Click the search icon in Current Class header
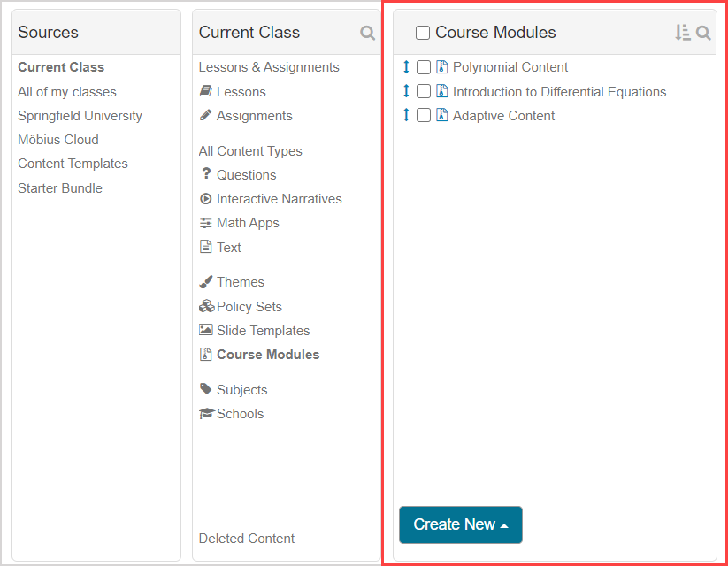The height and width of the screenshot is (566, 728). click(367, 33)
